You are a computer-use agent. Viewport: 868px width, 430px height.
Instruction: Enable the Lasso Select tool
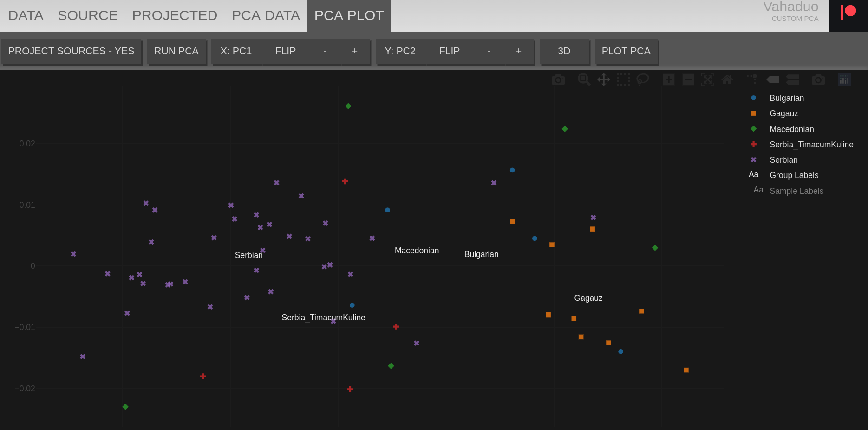[642, 79]
